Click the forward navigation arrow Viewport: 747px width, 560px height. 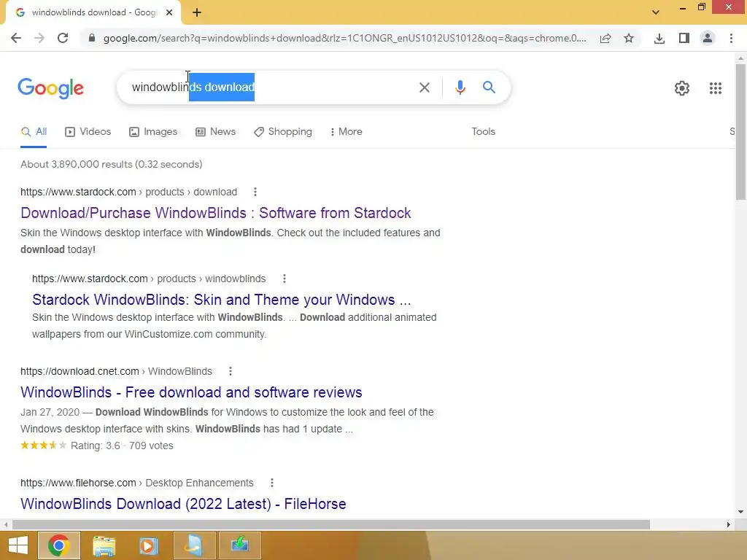(39, 38)
